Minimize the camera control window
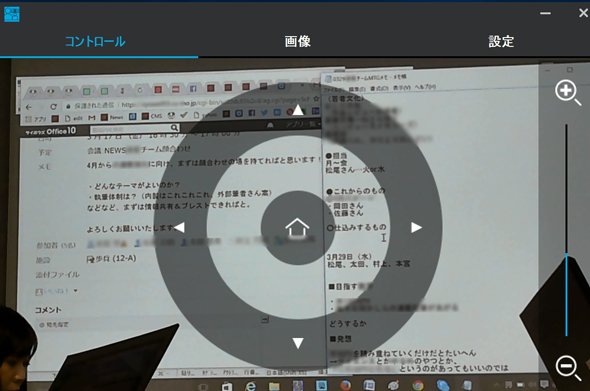Screen dimensions: 590x391 [x=545, y=13]
